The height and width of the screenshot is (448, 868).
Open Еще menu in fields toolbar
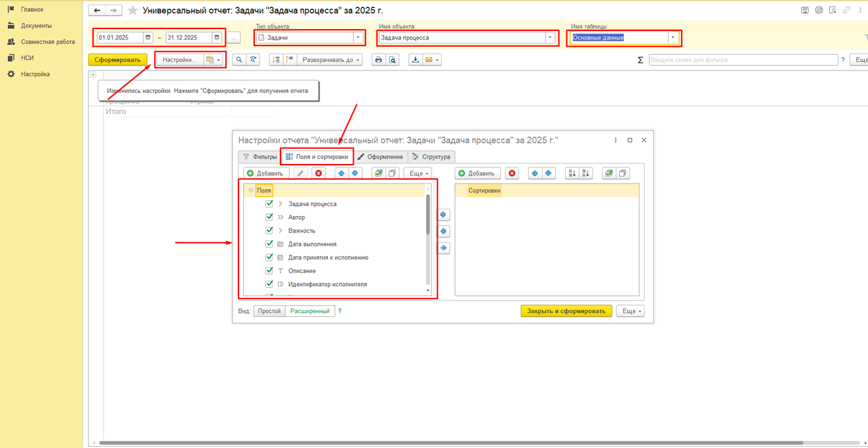pos(419,173)
